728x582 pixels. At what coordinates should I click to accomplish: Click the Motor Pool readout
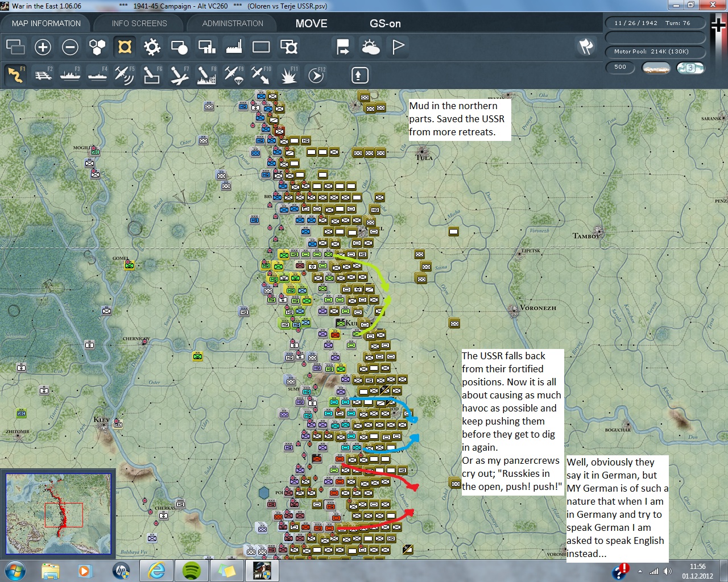655,52
